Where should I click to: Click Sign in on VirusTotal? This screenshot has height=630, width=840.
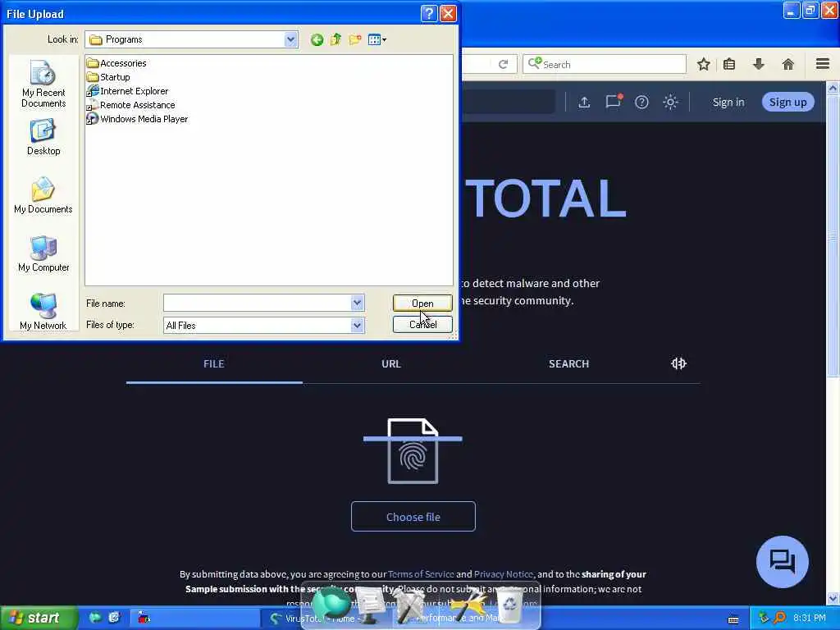pyautogui.click(x=728, y=103)
